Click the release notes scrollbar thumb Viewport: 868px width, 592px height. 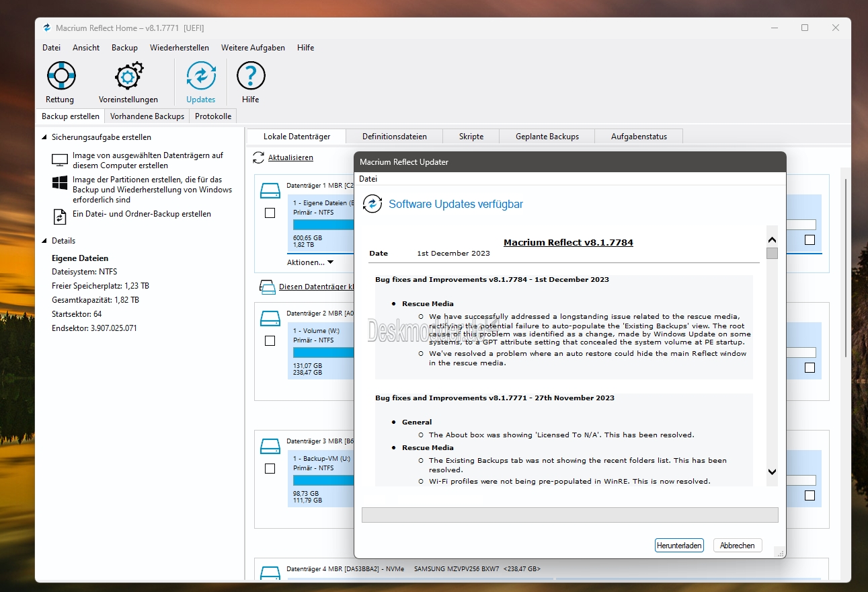(772, 254)
